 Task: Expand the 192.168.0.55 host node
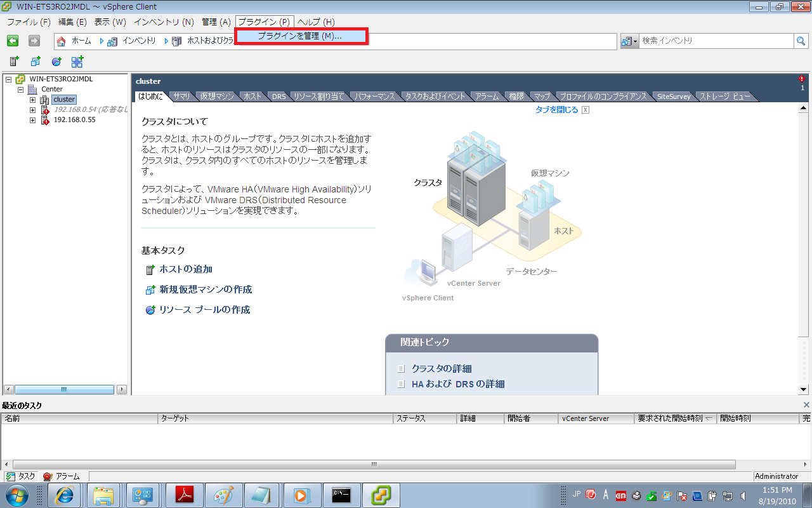click(x=33, y=120)
